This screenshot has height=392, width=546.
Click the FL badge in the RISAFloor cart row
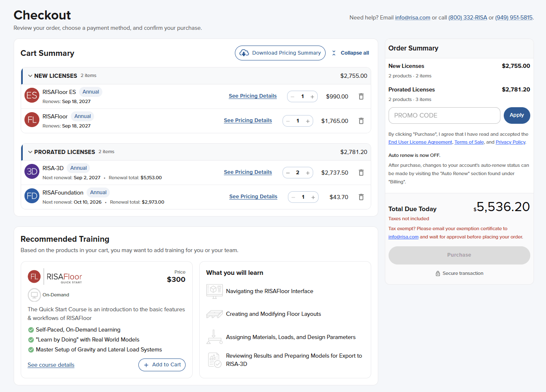32,120
